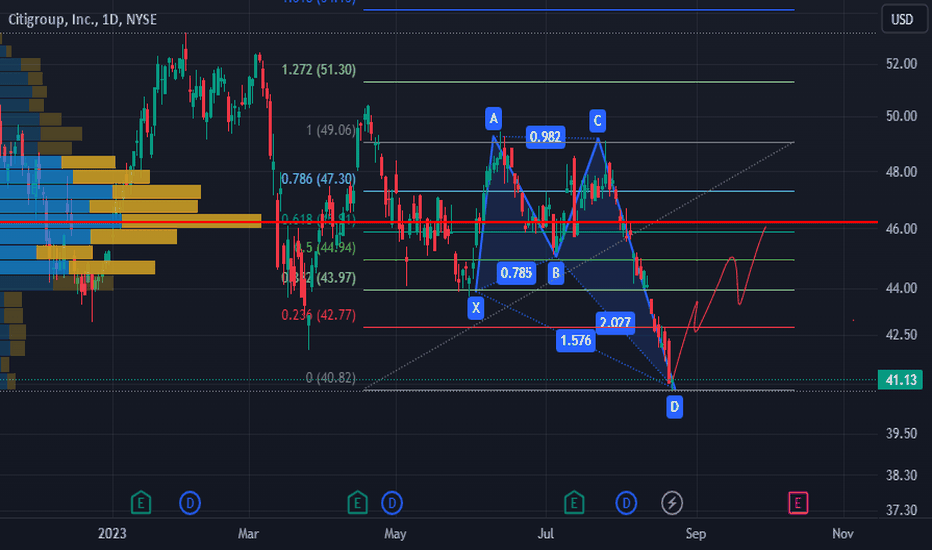
Task: Click the Nov label on time axis
Action: [x=843, y=533]
